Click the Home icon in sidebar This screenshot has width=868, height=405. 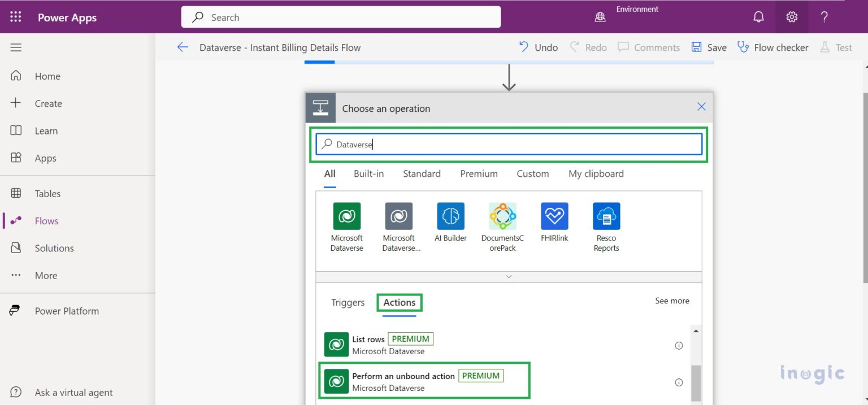point(16,76)
